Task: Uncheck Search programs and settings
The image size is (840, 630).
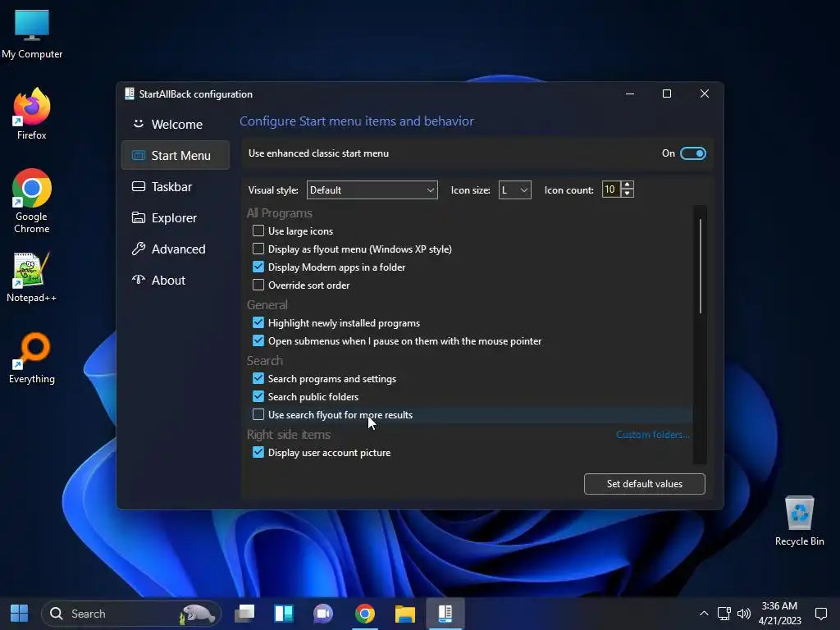Action: tap(258, 378)
